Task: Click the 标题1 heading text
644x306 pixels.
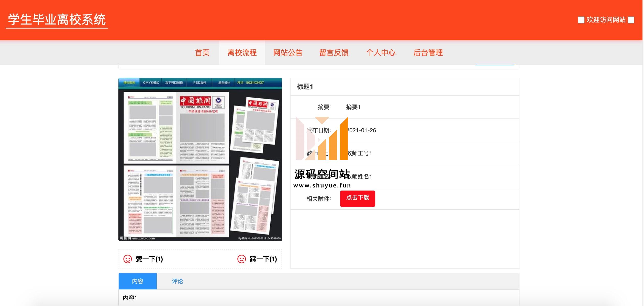Action: (x=305, y=87)
